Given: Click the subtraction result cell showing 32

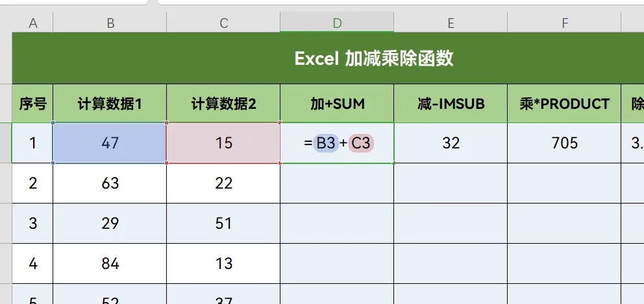Looking at the screenshot, I should 451,143.
